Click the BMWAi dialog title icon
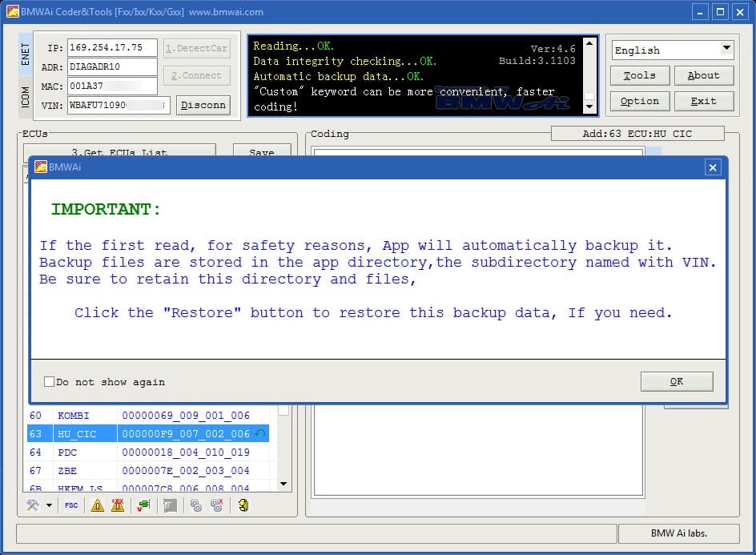This screenshot has height=555, width=756. (x=41, y=167)
